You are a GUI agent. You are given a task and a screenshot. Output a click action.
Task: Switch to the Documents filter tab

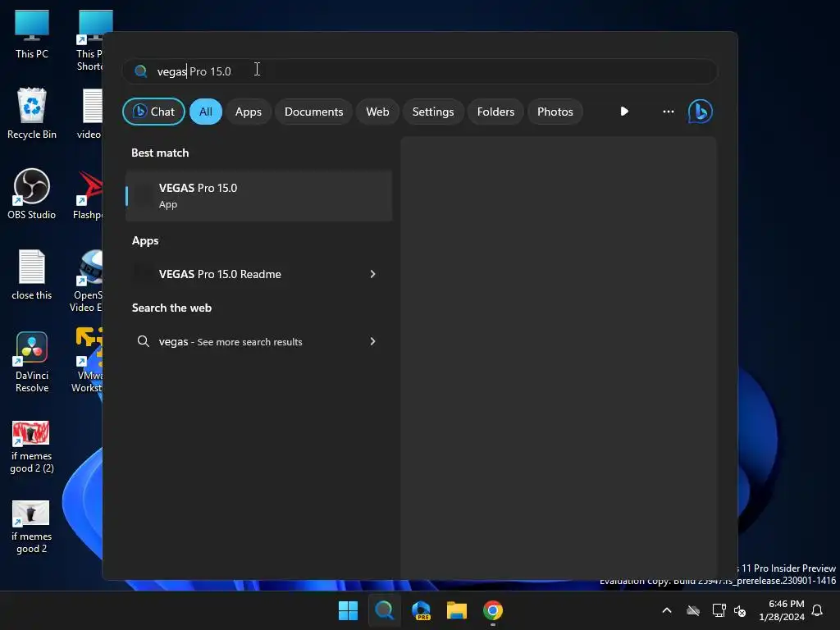coord(313,112)
